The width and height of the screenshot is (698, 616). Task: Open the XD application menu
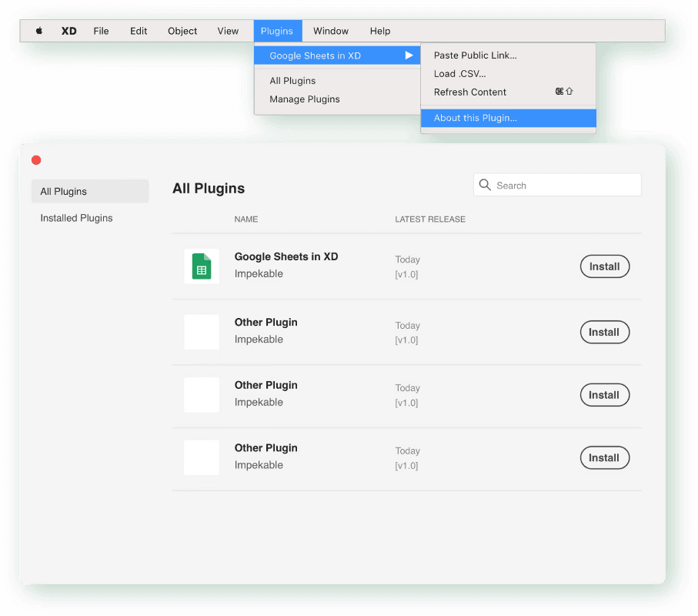(x=69, y=31)
